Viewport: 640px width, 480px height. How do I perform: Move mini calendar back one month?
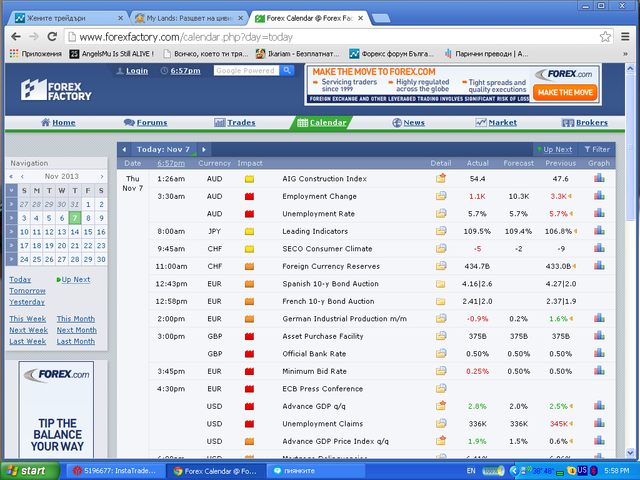(x=22, y=176)
